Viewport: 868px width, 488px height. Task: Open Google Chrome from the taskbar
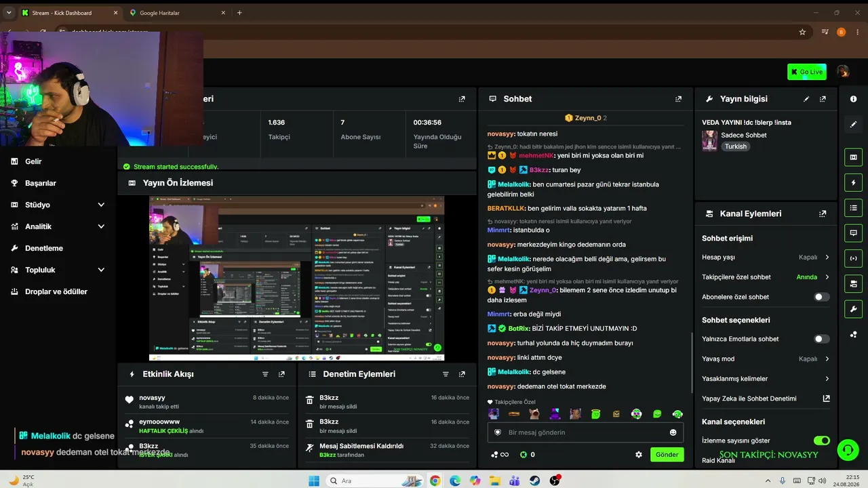[x=435, y=481]
